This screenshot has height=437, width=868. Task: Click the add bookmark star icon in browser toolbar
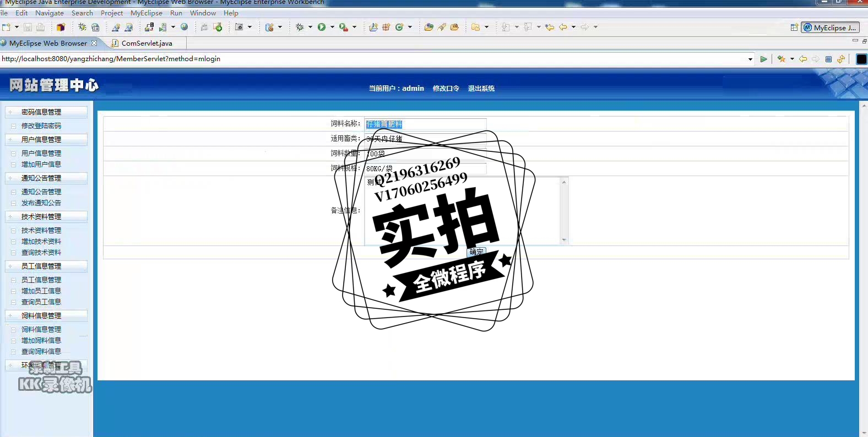click(x=781, y=59)
